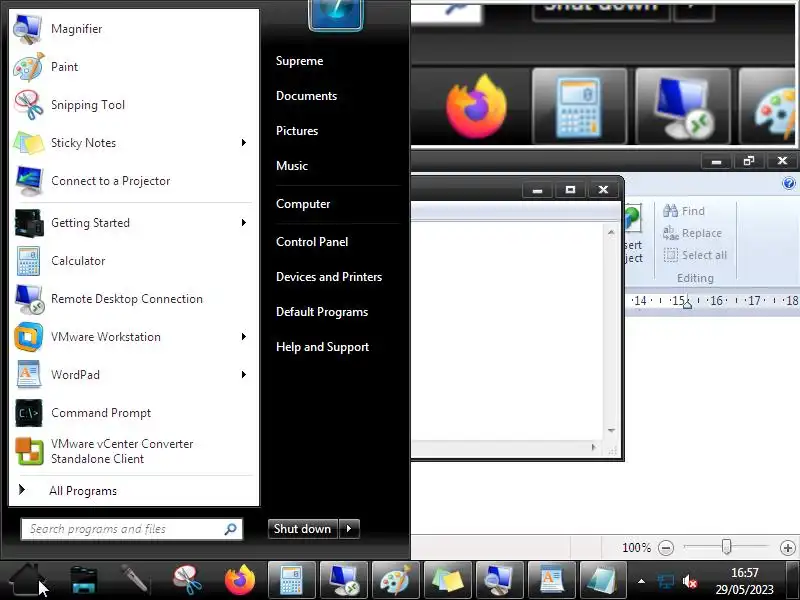Open WordPad from the Start menu
Screen dimensions: 800x600
[x=132, y=375]
